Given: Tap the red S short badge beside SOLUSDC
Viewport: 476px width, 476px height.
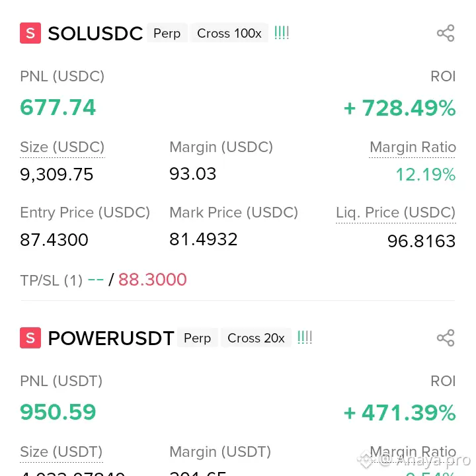Looking at the screenshot, I should point(30,33).
